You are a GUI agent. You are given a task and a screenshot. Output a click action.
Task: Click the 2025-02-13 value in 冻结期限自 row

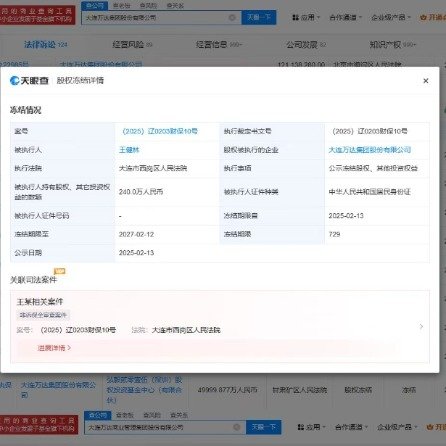pos(346,216)
